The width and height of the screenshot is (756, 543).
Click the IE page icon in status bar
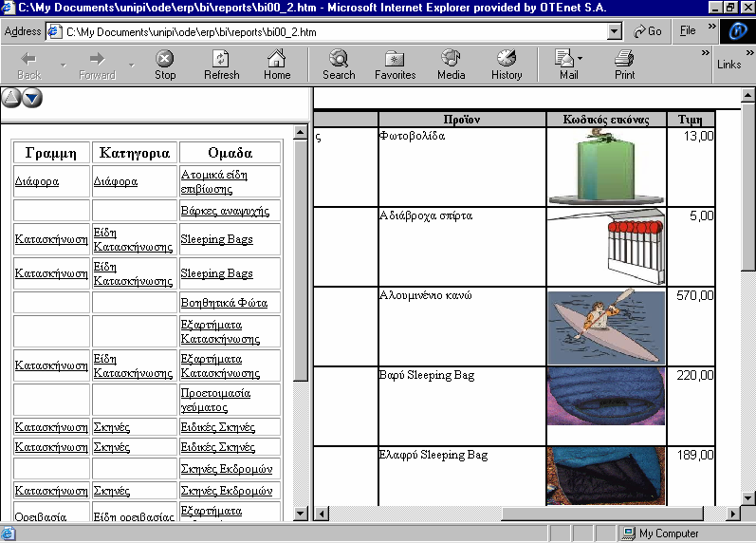(9, 534)
